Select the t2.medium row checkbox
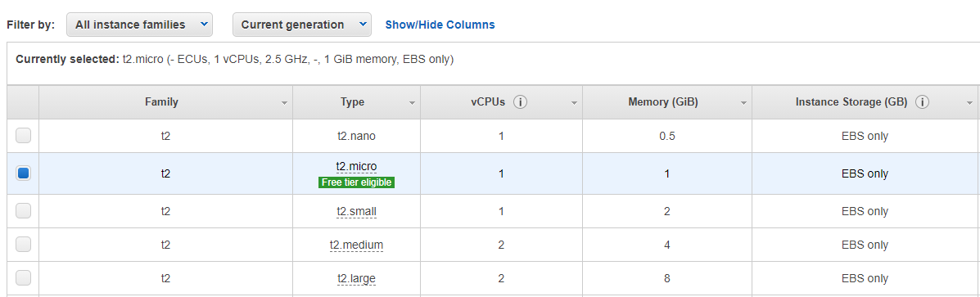 (x=23, y=245)
